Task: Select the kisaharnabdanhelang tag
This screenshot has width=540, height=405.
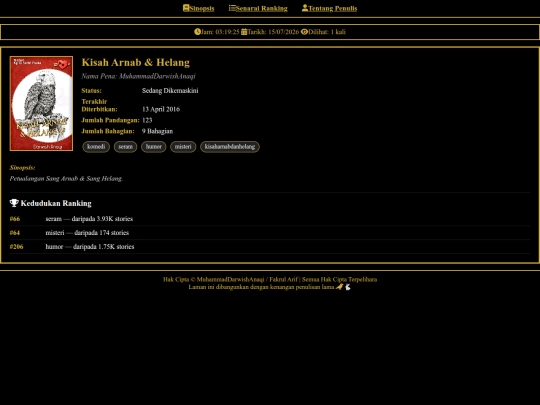Action: [230, 147]
